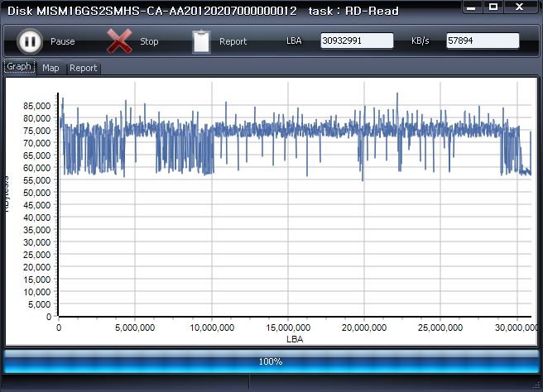This screenshot has height=392, width=543.
Task: Click the Pause text label
Action: coord(62,41)
